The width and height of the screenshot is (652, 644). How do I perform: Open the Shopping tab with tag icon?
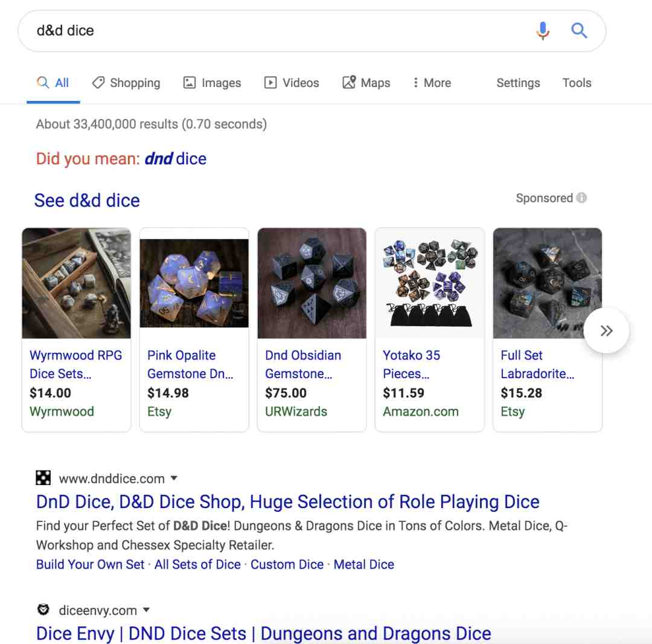click(x=126, y=83)
